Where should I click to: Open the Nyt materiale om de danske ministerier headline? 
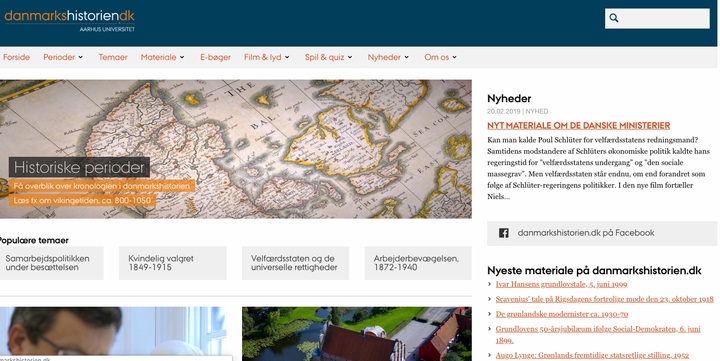coord(579,125)
